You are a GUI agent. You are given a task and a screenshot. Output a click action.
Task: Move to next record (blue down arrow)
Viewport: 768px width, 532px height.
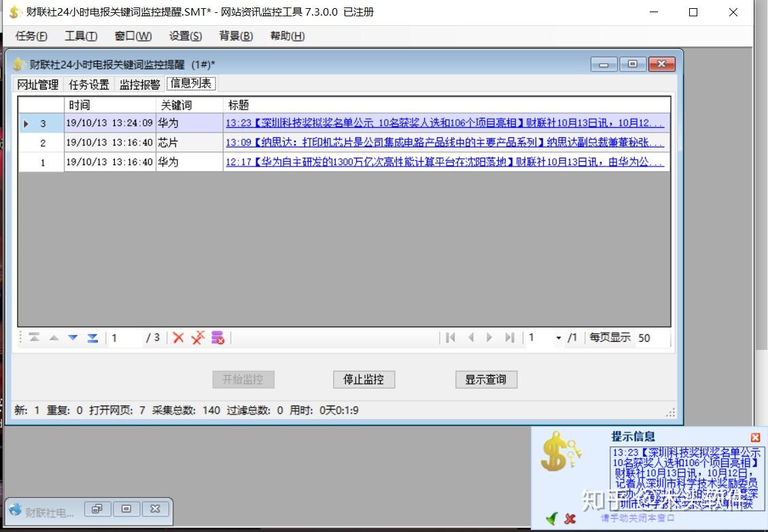pyautogui.click(x=73, y=338)
